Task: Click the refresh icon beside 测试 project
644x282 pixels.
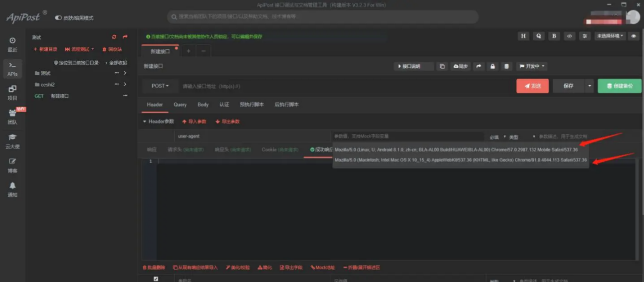Action: tap(114, 37)
